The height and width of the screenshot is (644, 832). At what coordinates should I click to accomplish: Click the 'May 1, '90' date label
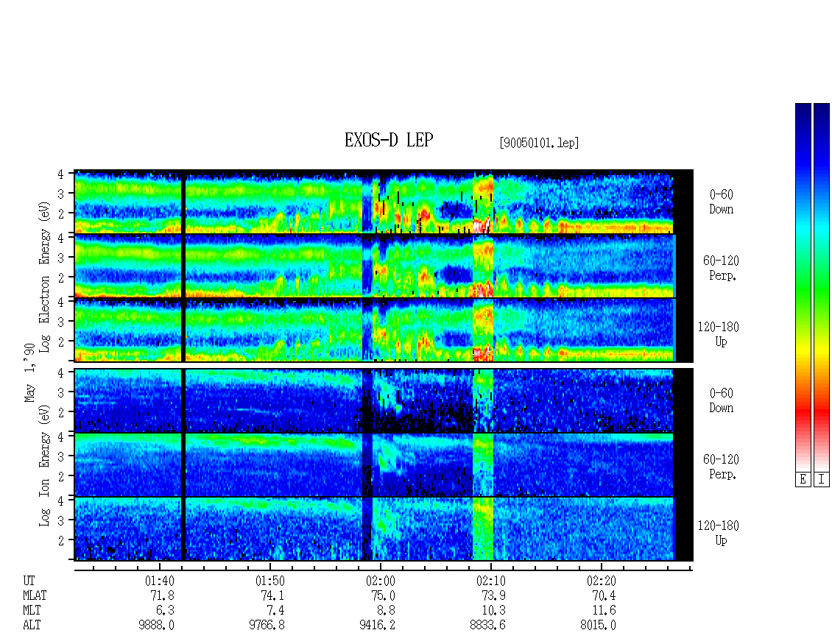click(x=29, y=373)
